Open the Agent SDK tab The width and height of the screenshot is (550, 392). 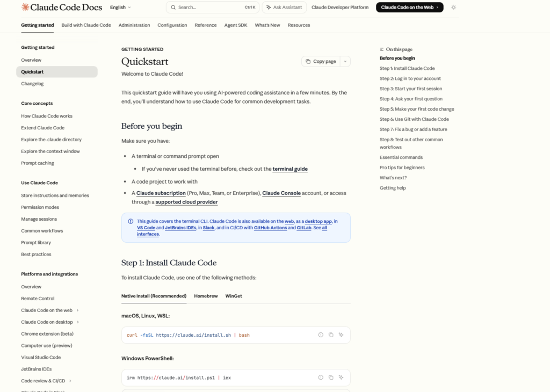(236, 25)
